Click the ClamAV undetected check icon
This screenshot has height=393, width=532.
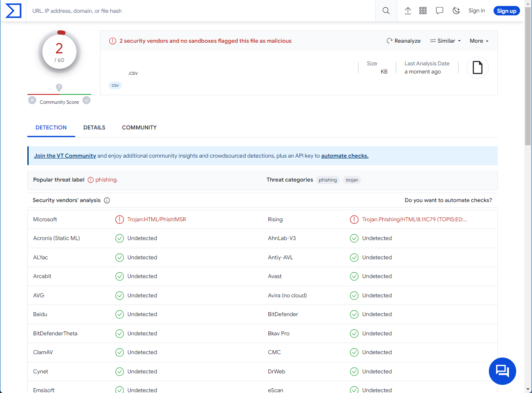click(120, 352)
